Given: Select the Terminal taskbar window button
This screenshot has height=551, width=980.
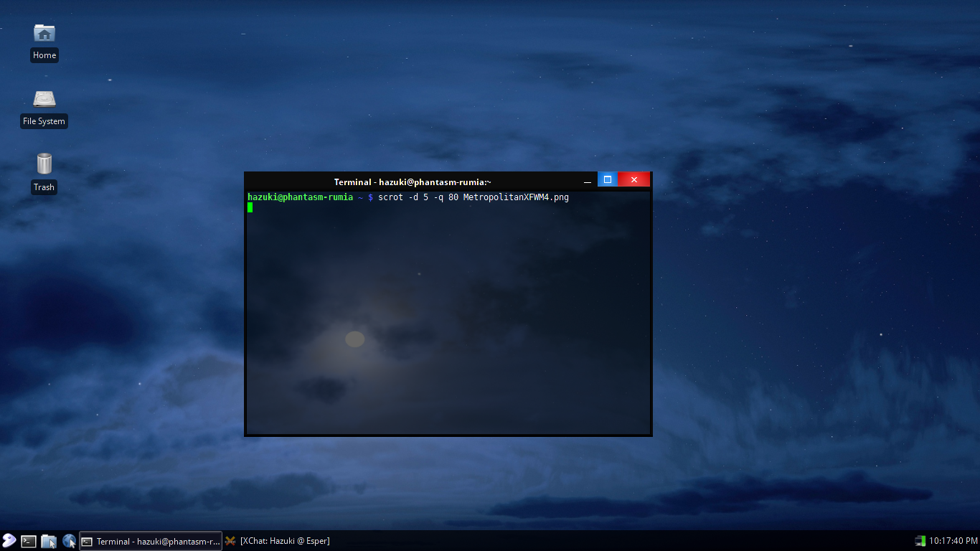Looking at the screenshot, I should coord(150,541).
